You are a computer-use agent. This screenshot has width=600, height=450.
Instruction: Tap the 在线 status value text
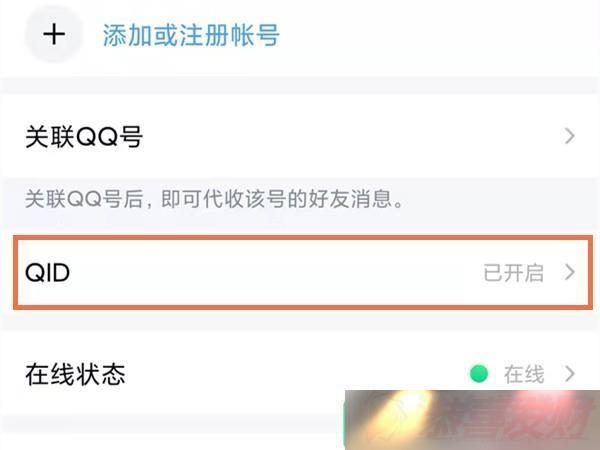click(x=524, y=374)
